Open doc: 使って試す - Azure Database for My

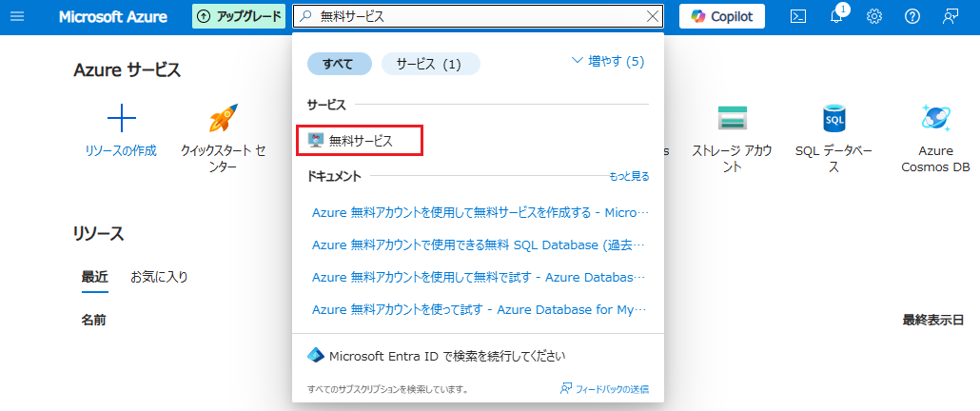point(480,310)
